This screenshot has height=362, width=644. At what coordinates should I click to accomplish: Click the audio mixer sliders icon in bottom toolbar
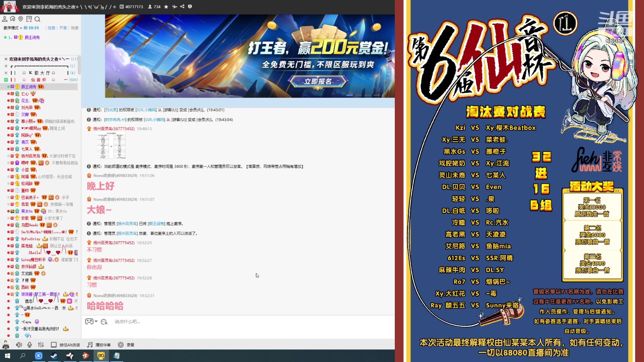click(x=41, y=345)
